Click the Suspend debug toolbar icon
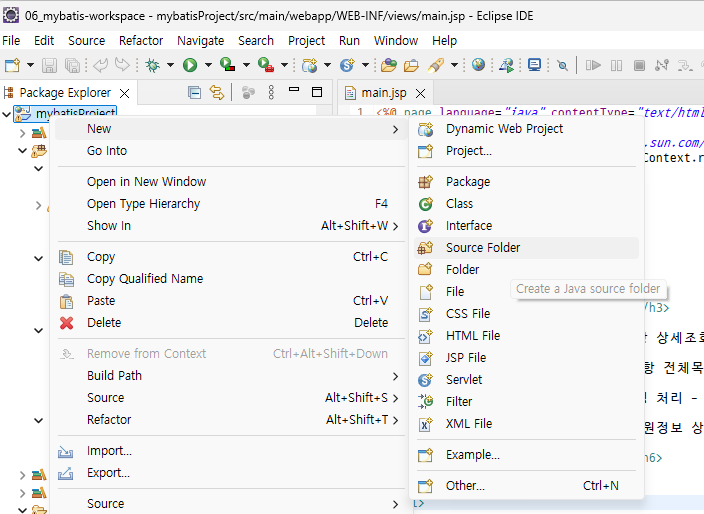The height and width of the screenshot is (514, 704). coord(616,66)
